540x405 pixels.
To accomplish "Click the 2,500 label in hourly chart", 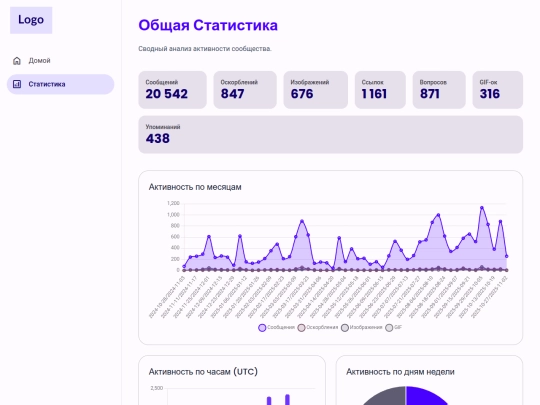I will tap(157, 388).
